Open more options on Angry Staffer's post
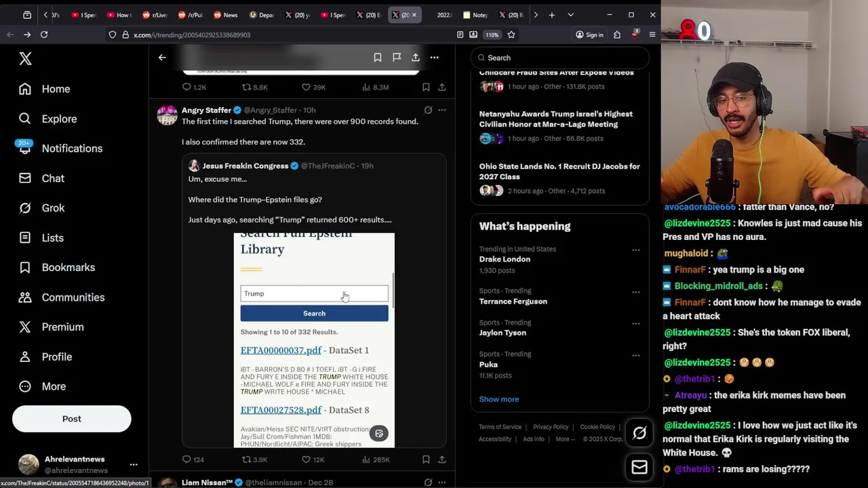Image resolution: width=868 pixels, height=488 pixels. click(441, 110)
